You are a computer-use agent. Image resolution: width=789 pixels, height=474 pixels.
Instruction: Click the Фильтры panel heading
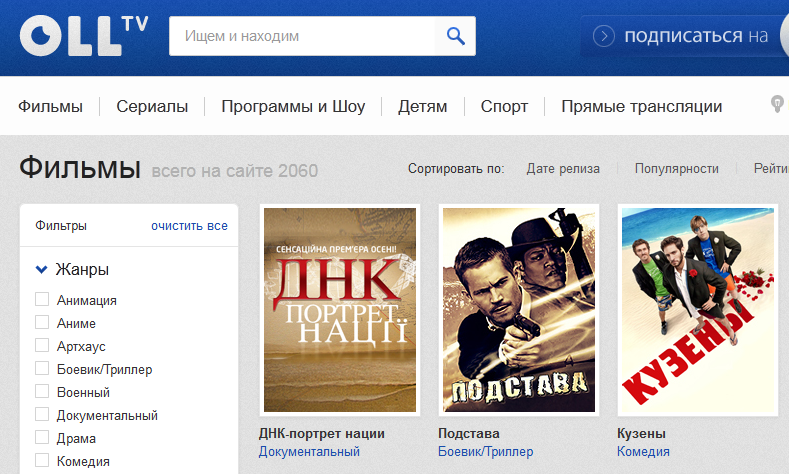[x=61, y=225]
